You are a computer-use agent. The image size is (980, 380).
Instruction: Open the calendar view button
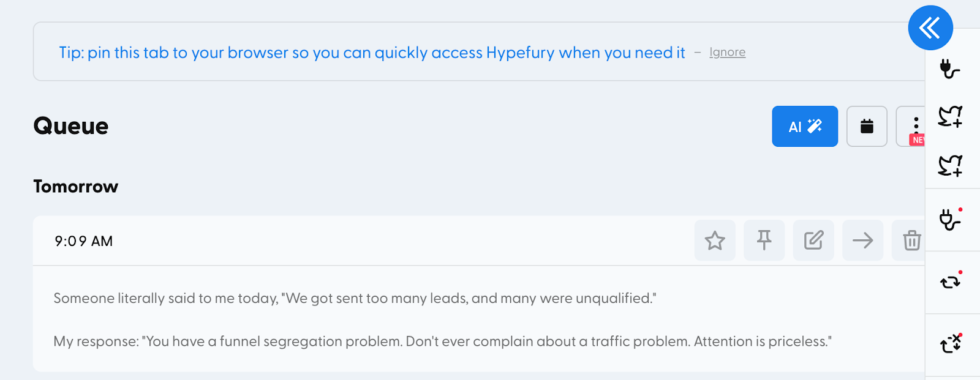(x=867, y=127)
